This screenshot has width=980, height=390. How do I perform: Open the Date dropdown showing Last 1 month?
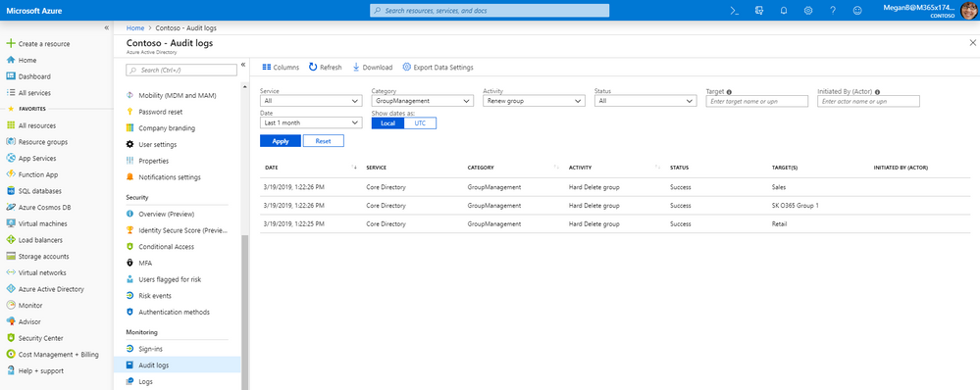[311, 122]
